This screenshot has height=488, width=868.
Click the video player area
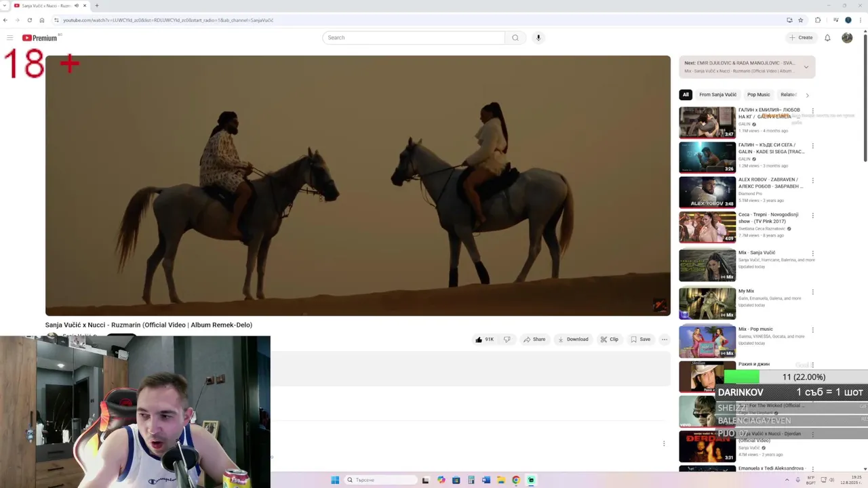click(x=358, y=186)
